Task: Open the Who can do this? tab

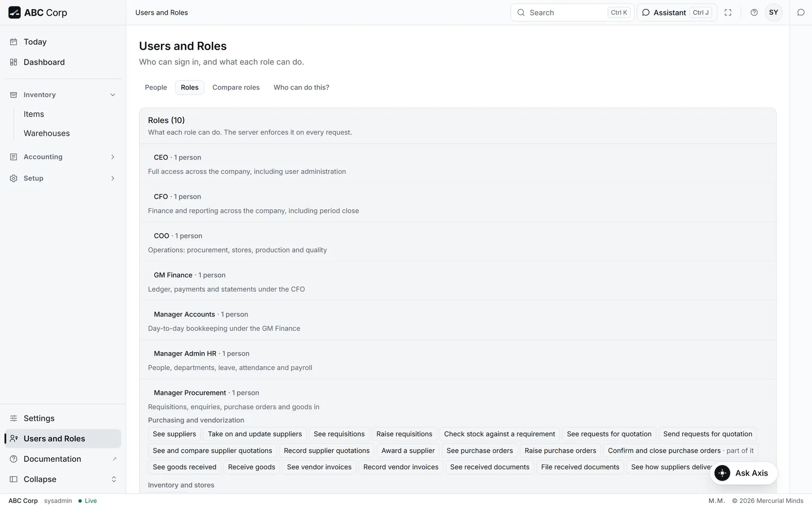Action: pos(301,87)
